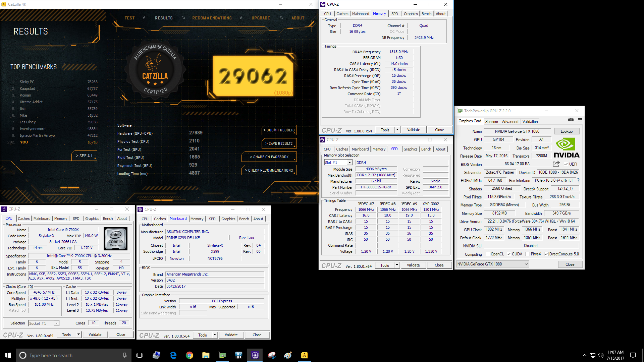Switch to the Advanced tab in GPU-Z

pos(510,122)
